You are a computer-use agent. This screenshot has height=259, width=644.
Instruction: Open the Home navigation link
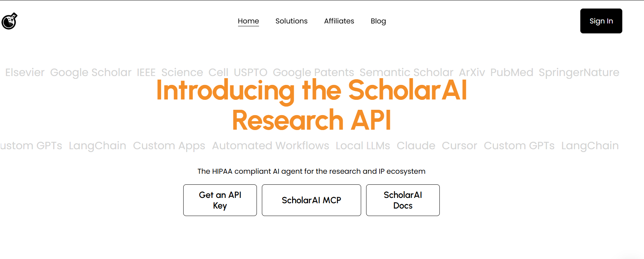tap(248, 21)
